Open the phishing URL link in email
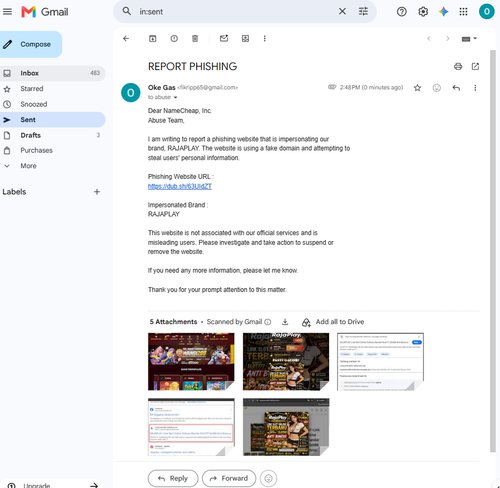The height and width of the screenshot is (488, 500). click(x=180, y=186)
